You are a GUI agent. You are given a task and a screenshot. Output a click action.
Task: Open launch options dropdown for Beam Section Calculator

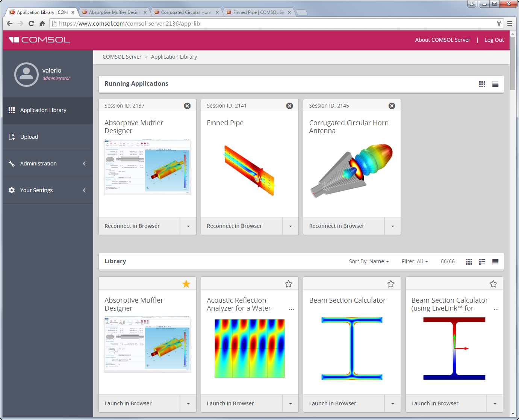(393, 403)
